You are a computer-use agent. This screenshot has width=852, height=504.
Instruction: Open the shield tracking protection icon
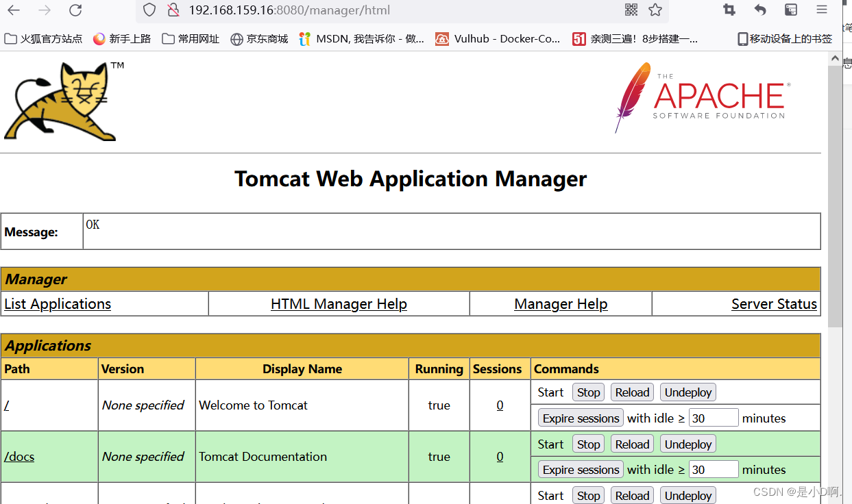pyautogui.click(x=149, y=10)
